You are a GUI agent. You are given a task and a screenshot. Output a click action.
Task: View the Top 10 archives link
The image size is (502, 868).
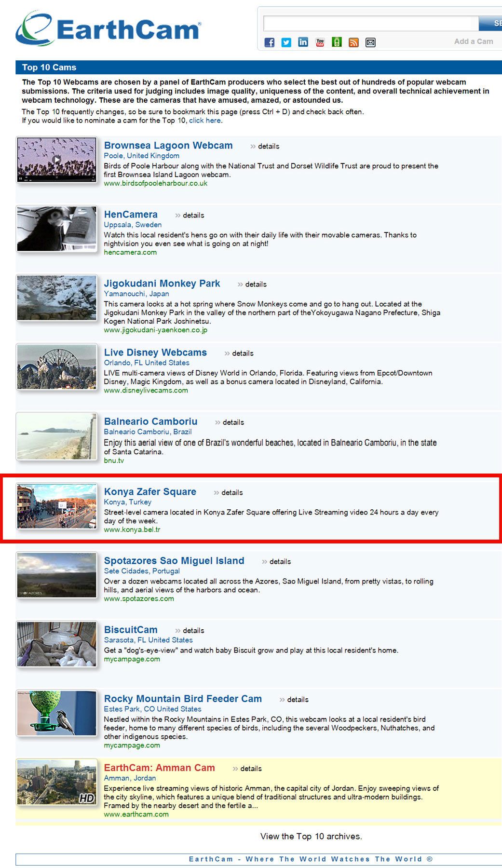pos(311,836)
